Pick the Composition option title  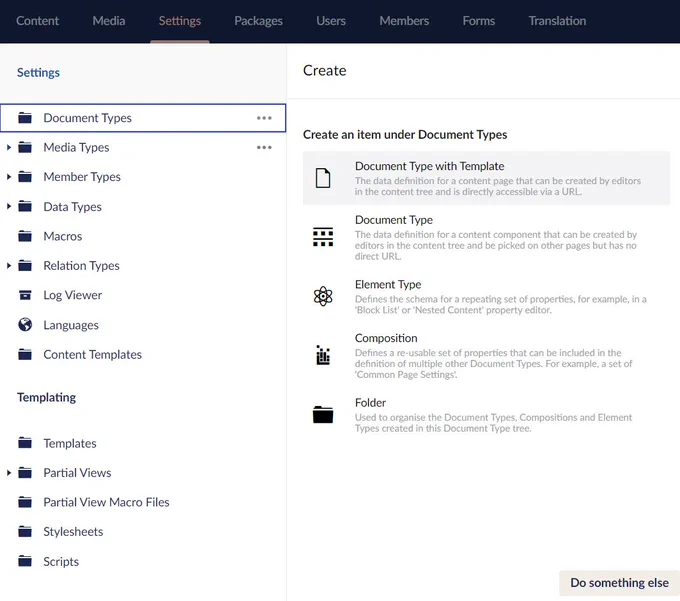pos(386,338)
